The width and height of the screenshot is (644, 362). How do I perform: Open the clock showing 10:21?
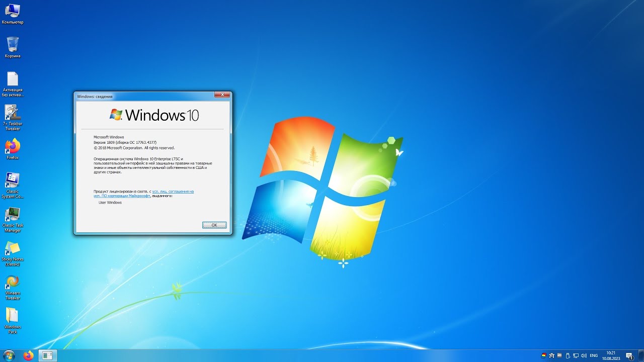tap(611, 355)
